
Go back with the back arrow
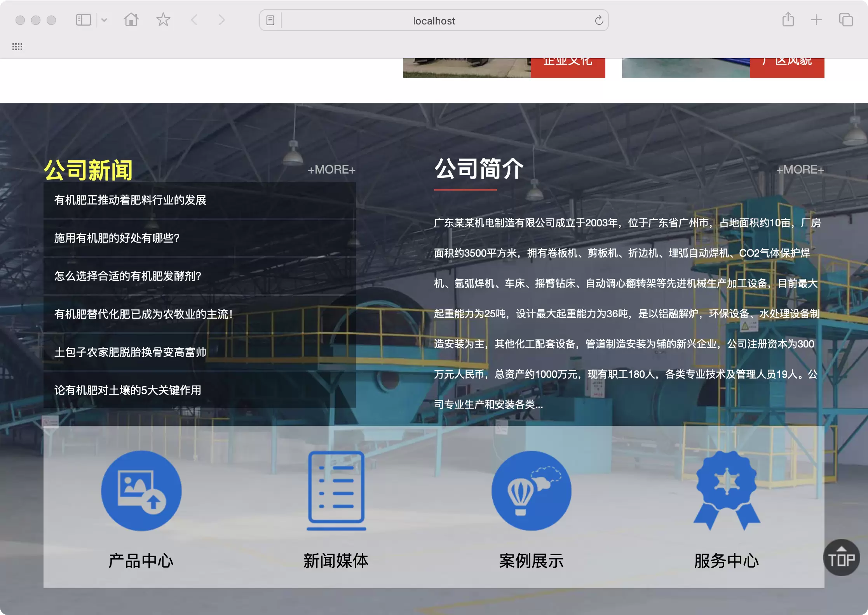tap(194, 20)
